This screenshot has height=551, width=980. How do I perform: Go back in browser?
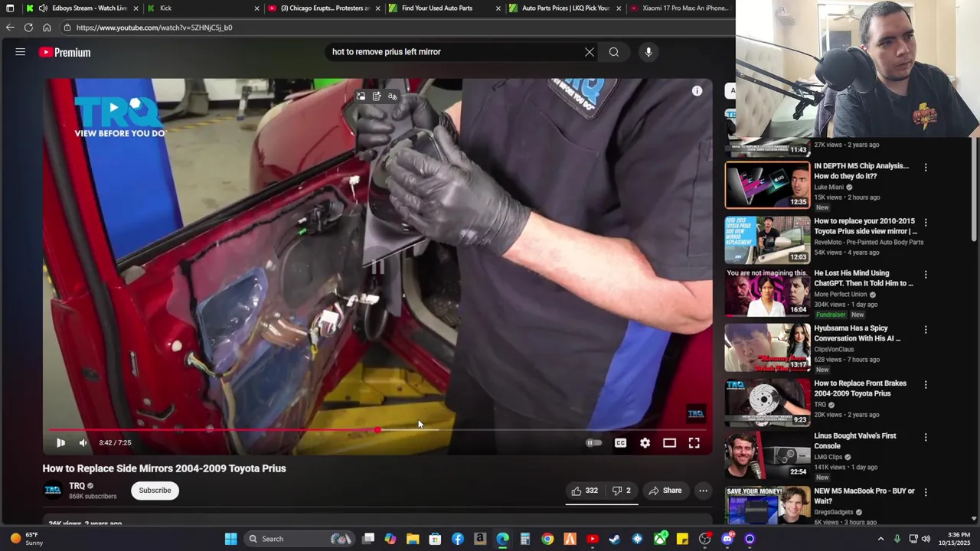click(x=10, y=28)
